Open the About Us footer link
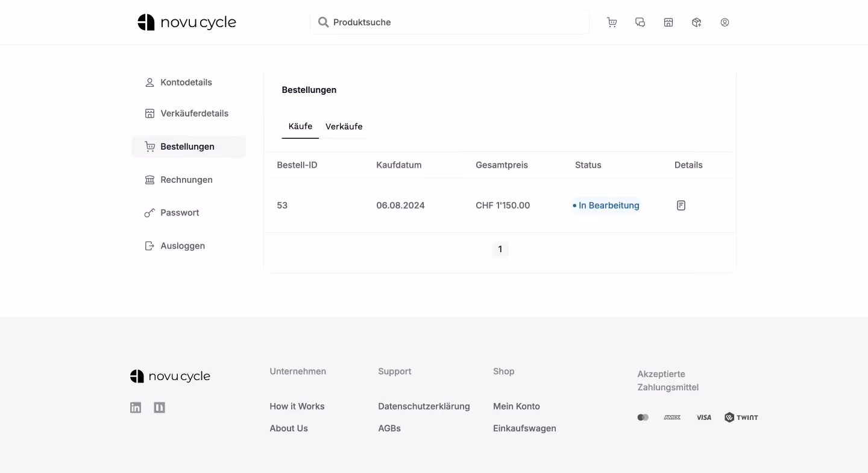This screenshot has width=868, height=473. [289, 428]
